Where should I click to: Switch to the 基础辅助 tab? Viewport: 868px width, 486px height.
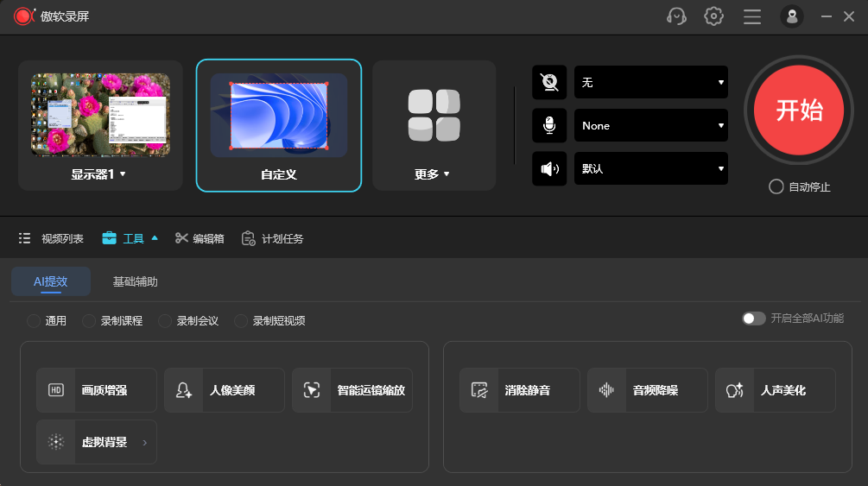(x=135, y=281)
